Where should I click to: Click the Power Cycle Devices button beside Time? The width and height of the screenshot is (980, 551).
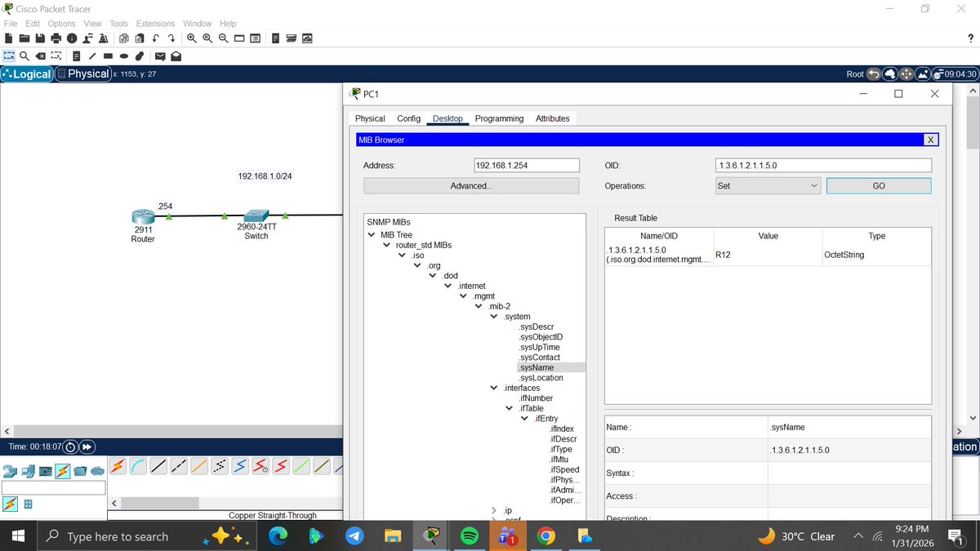(70, 447)
